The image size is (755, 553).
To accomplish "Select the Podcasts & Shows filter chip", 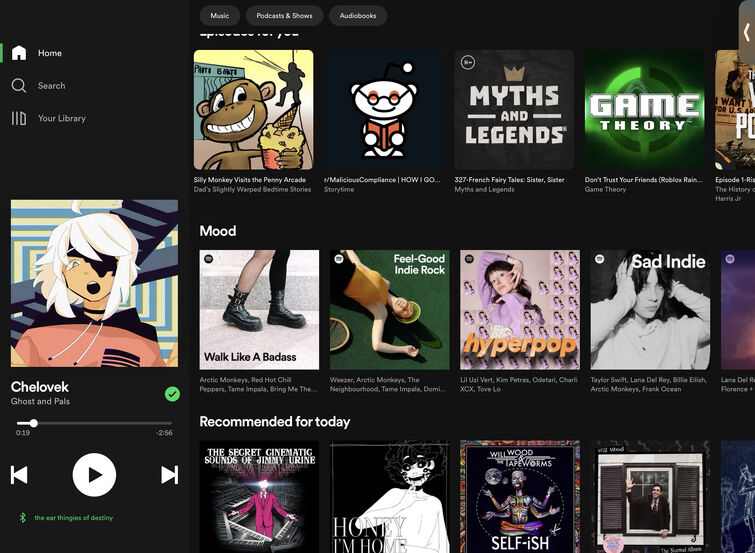I will [x=284, y=15].
